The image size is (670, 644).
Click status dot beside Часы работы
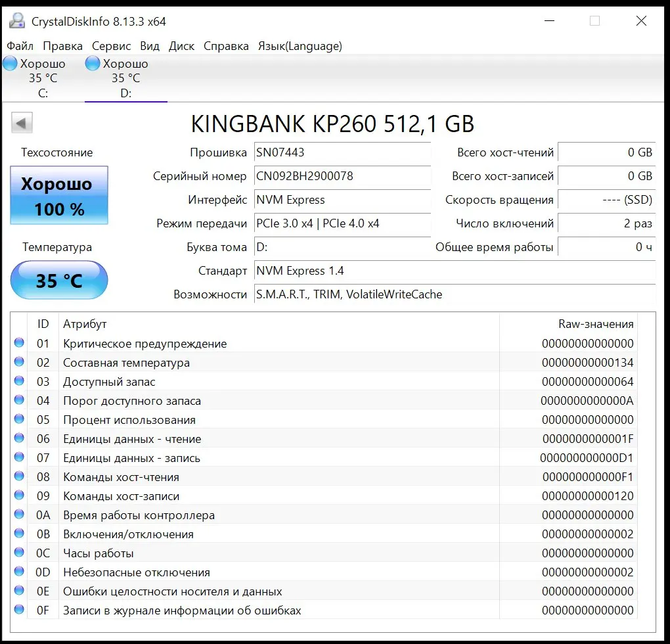click(19, 552)
